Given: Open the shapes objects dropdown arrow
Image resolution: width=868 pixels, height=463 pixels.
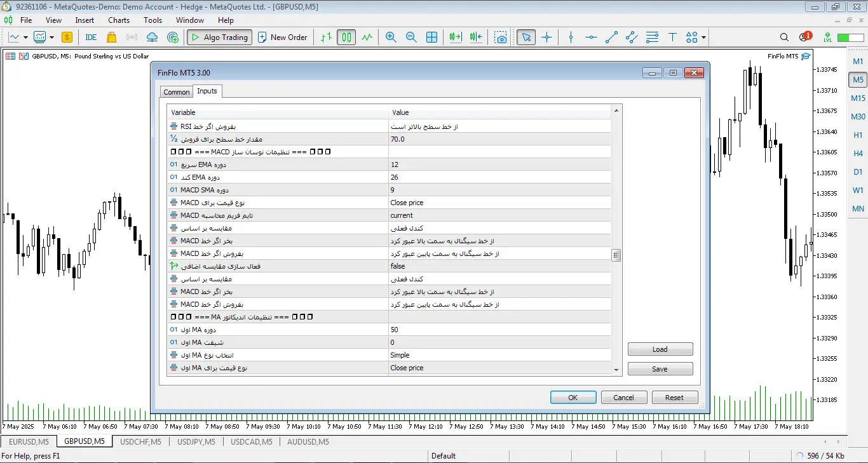Looking at the screenshot, I should [x=703, y=37].
